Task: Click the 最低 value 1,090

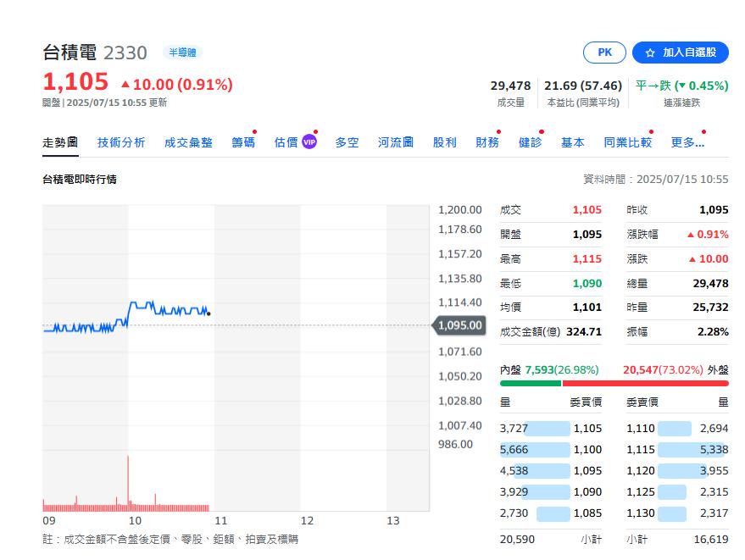Action: 587,284
